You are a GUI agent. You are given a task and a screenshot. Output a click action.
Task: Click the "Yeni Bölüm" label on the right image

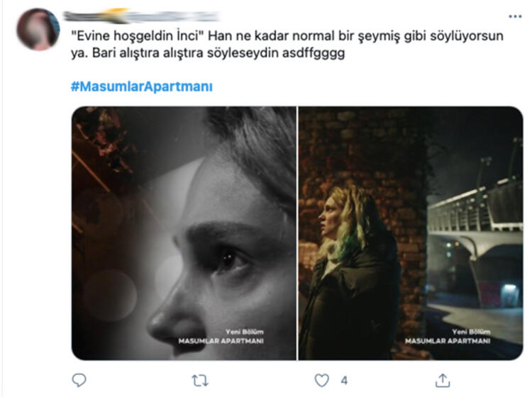coord(471,332)
